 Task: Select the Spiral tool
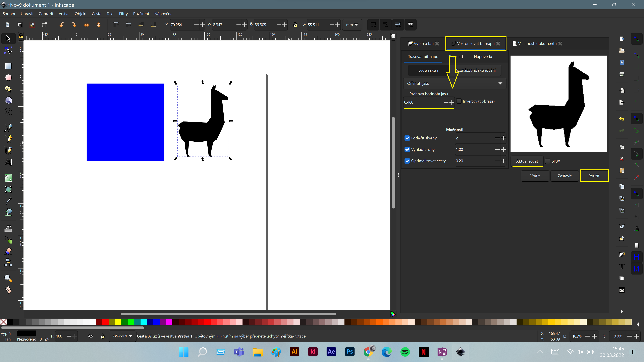click(8, 112)
